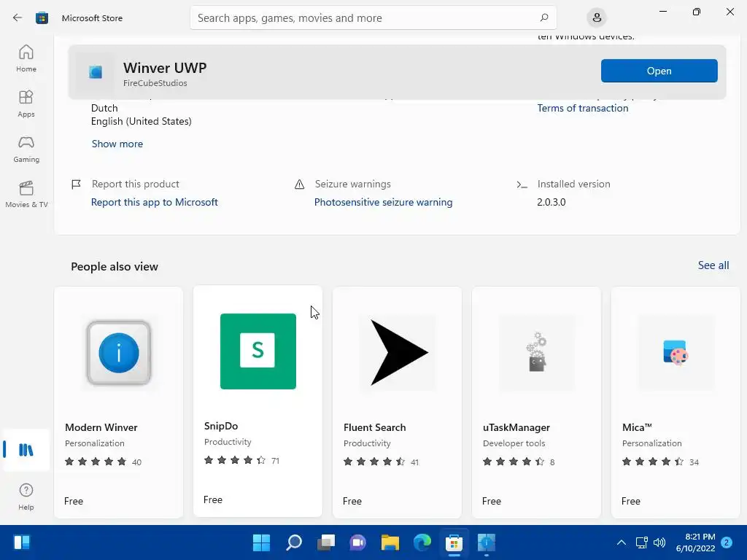The width and height of the screenshot is (747, 560).
Task: Click the SnipDo title text
Action: [x=221, y=426]
